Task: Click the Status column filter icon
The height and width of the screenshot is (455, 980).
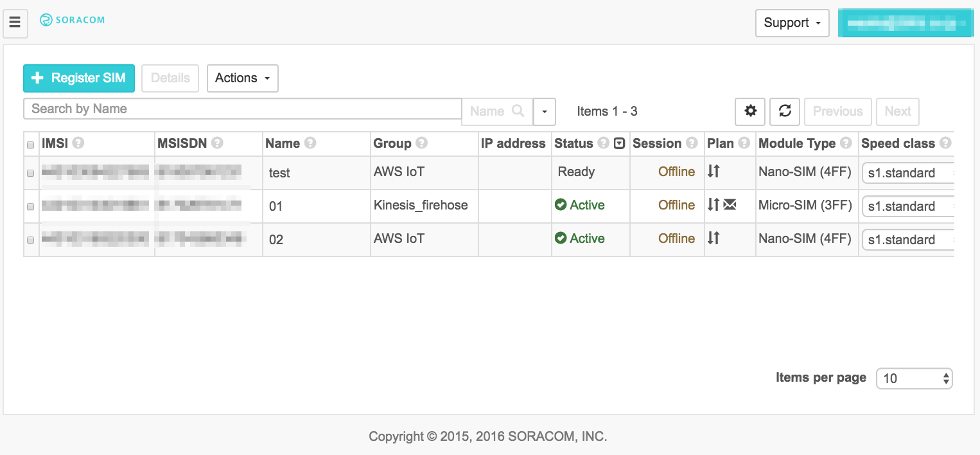Action: [x=619, y=143]
